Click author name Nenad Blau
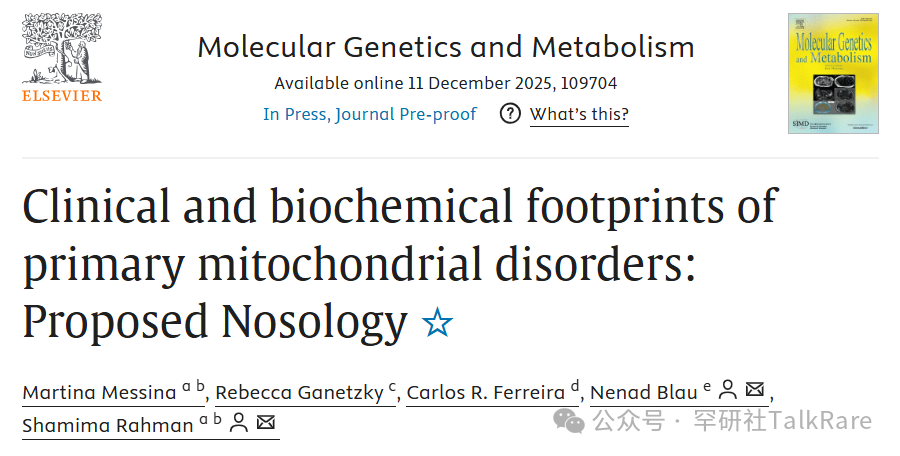 (x=644, y=392)
